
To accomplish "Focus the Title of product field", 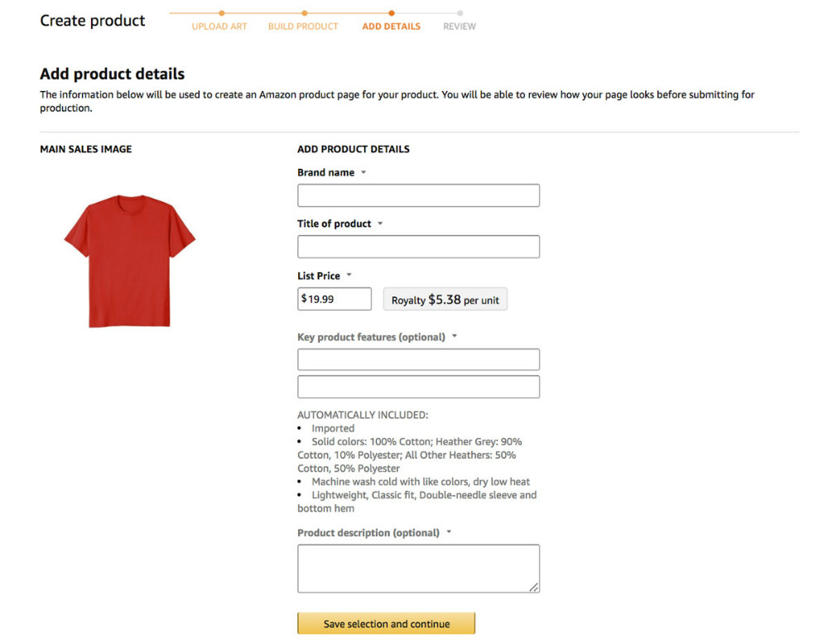I will (418, 247).
